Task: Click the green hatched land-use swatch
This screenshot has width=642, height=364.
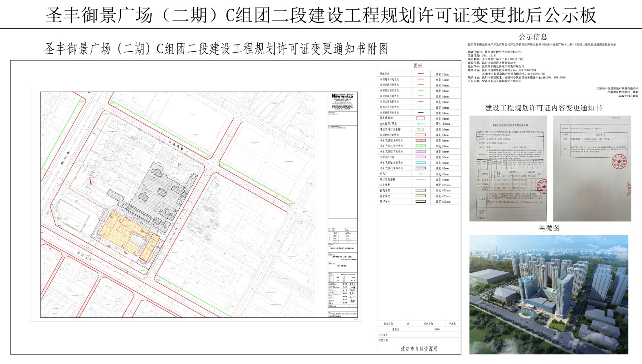Action: point(421,146)
